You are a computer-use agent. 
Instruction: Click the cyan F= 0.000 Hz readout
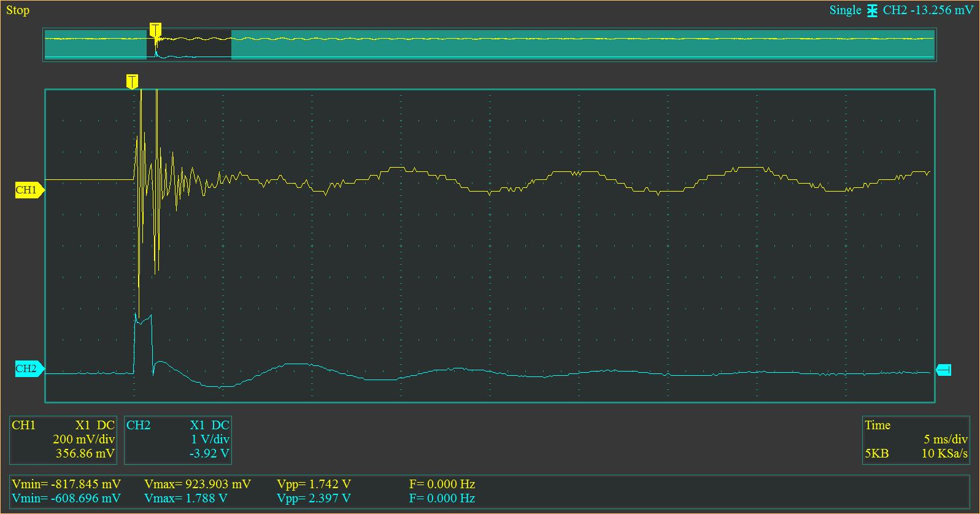(442, 498)
